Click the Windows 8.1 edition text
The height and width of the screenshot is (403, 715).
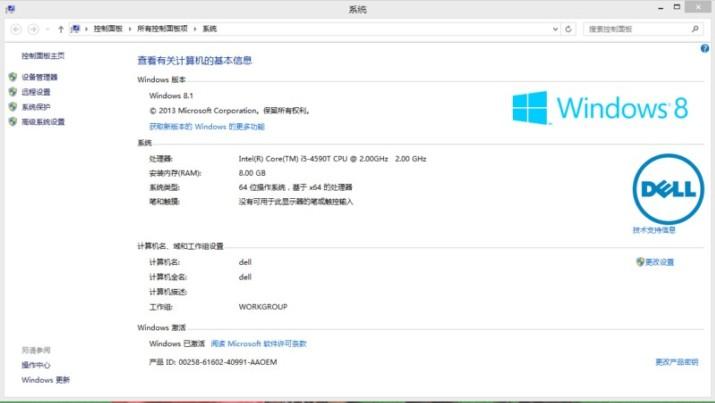[171, 96]
